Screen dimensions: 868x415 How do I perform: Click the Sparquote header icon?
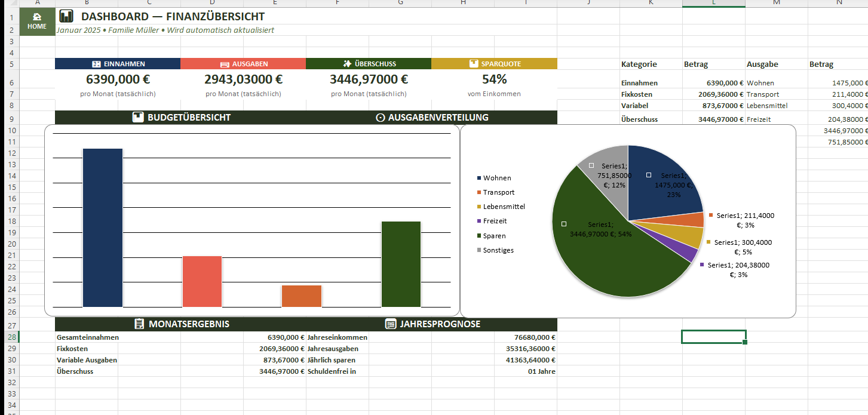[474, 64]
